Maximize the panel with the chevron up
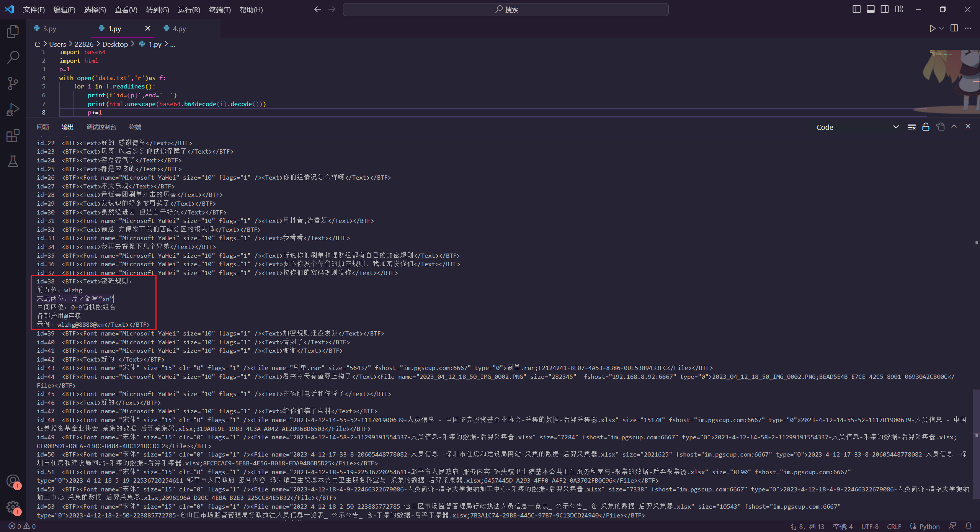Image resolution: width=980 pixels, height=532 pixels. 954,126
